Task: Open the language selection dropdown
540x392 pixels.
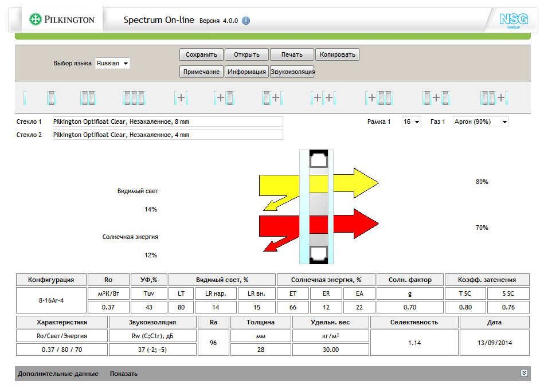Action: click(x=112, y=63)
